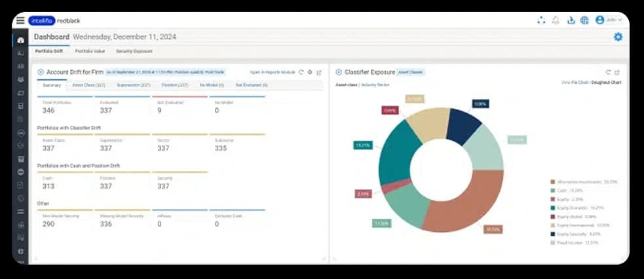The image size is (644, 279).
Task: Click the three-dot cycle icon in header
Action: (541, 20)
